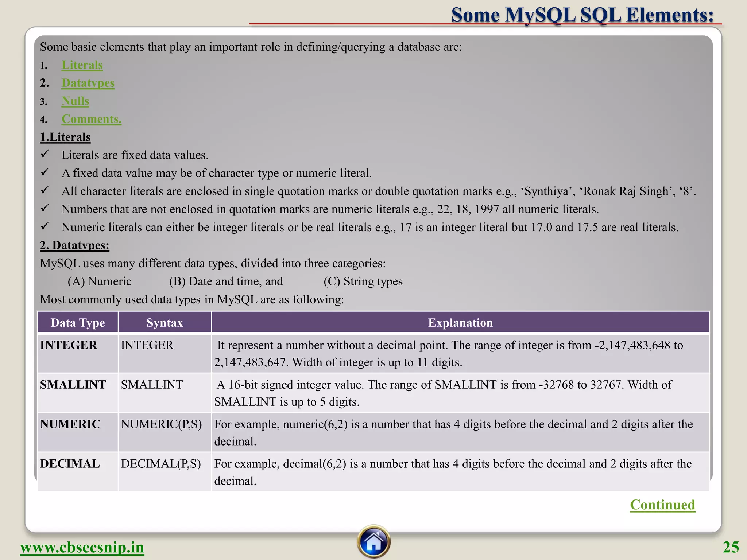Screen dimensions: 747x560
Task: Click the home icon at the bottom
Action: click(x=373, y=542)
